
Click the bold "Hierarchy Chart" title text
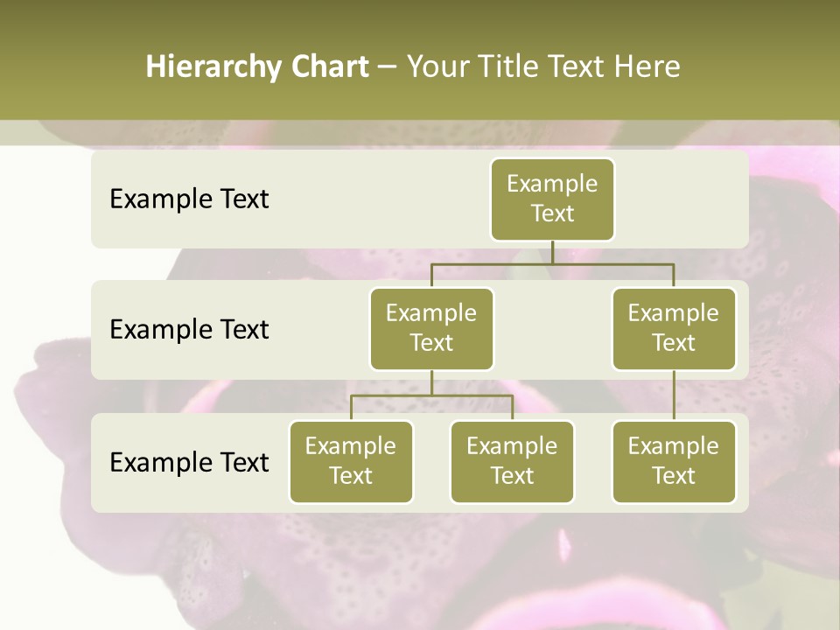(x=256, y=66)
